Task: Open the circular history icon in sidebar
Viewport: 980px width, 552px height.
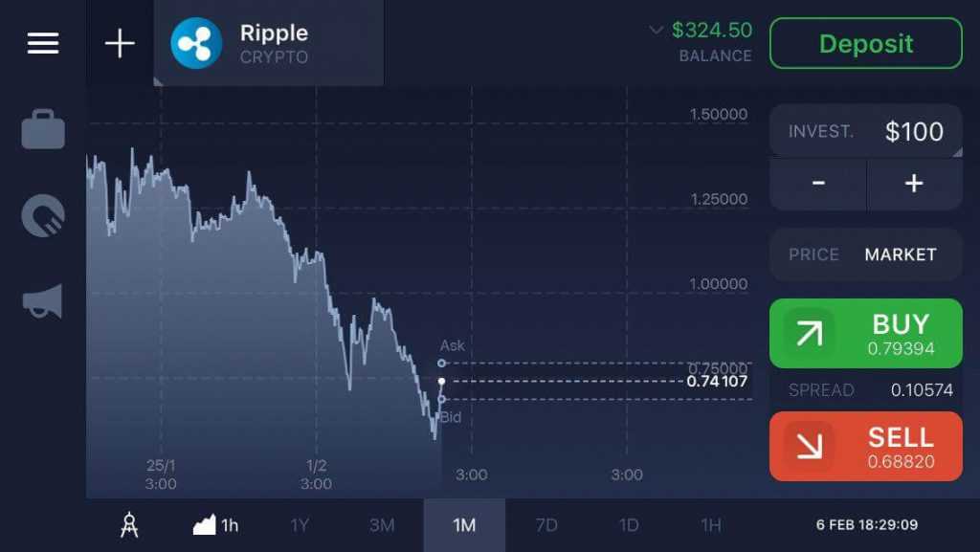Action: [x=43, y=215]
